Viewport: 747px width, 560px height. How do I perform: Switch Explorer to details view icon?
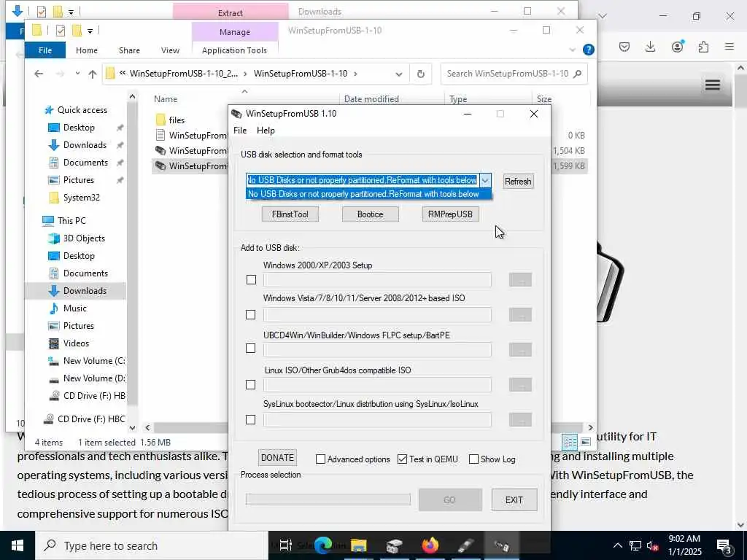pos(570,442)
